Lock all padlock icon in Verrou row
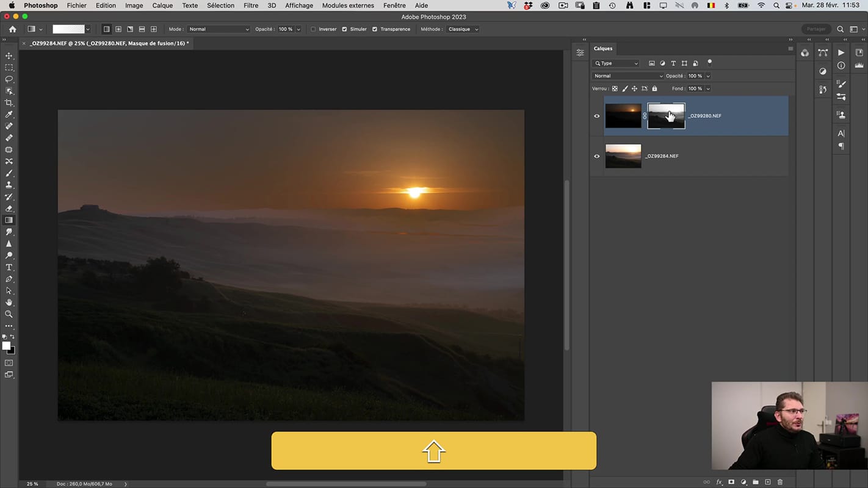The height and width of the screenshot is (488, 868). click(654, 88)
